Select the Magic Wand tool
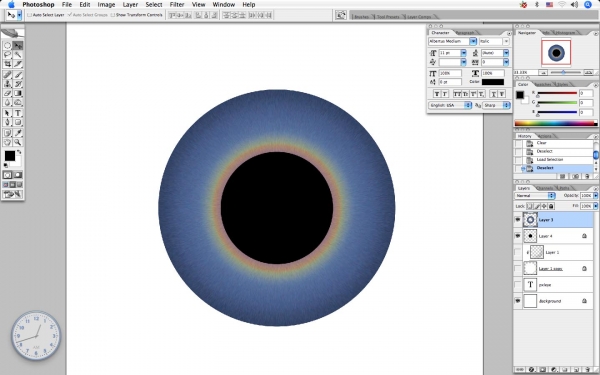Image resolution: width=600 pixels, height=375 pixels. [18, 55]
